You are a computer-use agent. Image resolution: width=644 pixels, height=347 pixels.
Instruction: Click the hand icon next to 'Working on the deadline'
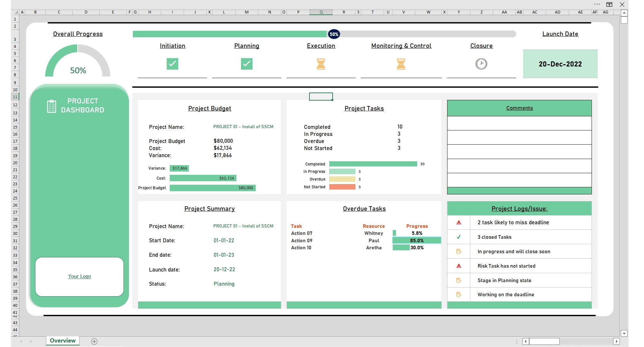(458, 294)
